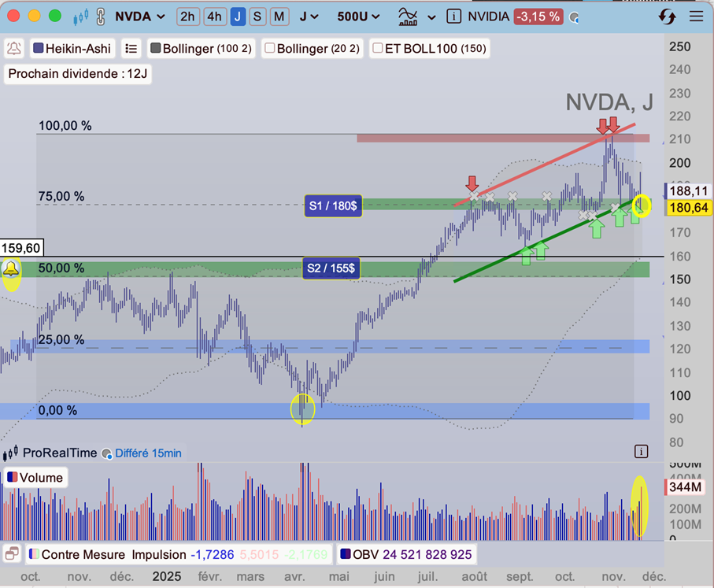Click the -1,7286 impulsion value
This screenshot has width=714, height=588.
pyautogui.click(x=213, y=554)
